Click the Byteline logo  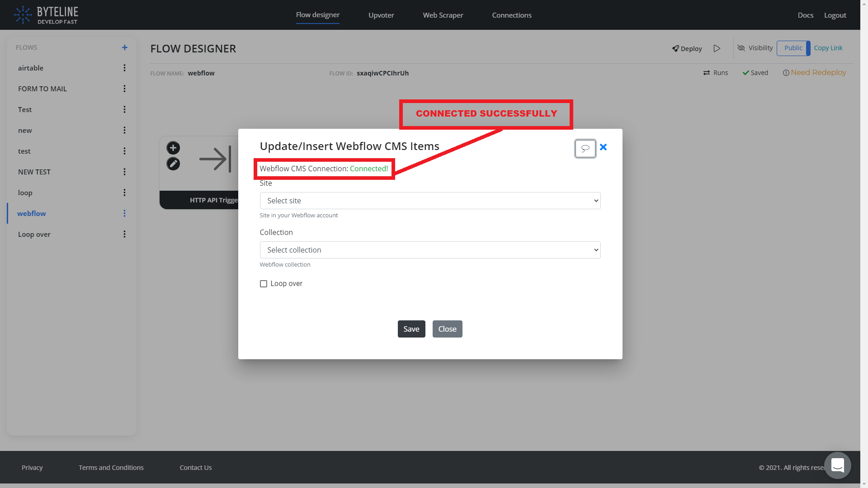pos(46,15)
